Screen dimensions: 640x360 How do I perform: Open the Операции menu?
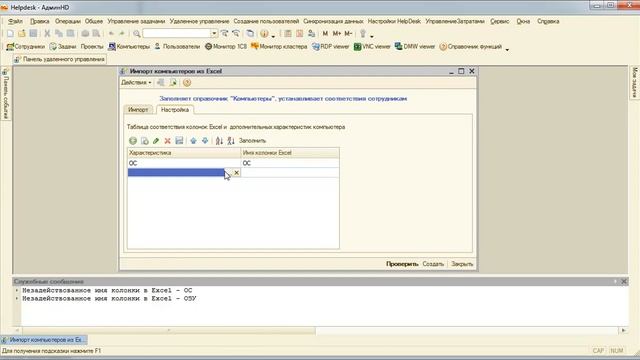pos(68,21)
